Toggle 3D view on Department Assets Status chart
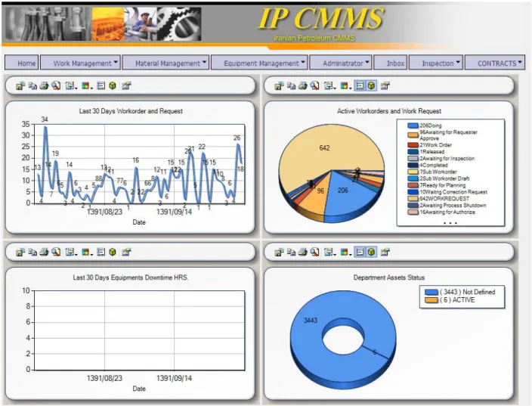532x406 pixels. click(x=372, y=253)
